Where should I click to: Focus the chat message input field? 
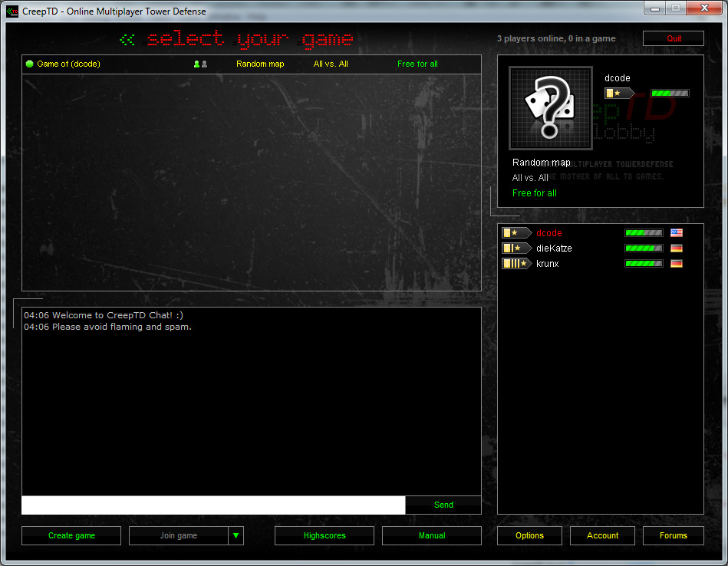[x=213, y=505]
